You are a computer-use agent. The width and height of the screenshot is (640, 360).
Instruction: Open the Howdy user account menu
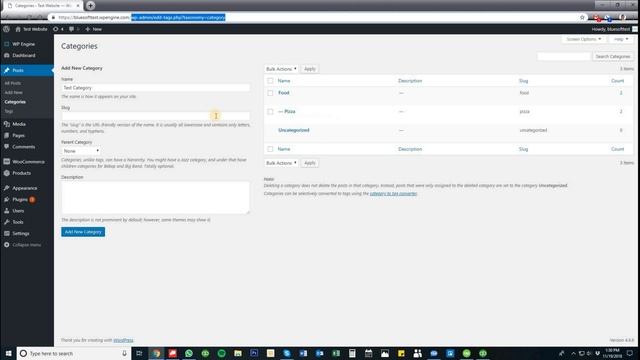(x=614, y=29)
